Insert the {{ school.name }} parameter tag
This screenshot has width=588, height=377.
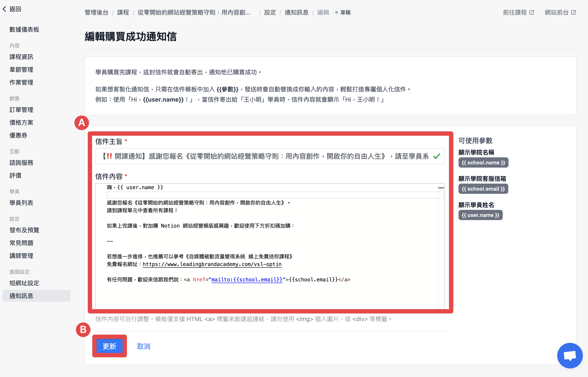(483, 162)
